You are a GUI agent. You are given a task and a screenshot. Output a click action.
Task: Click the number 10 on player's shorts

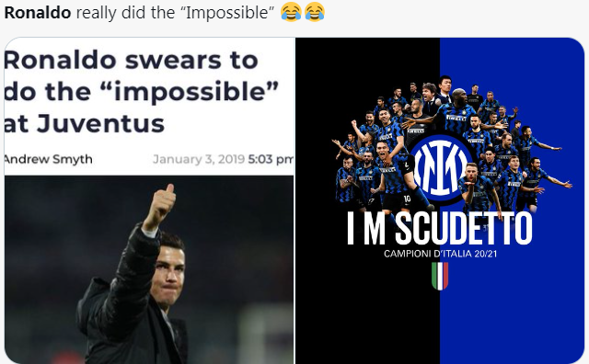(408, 199)
